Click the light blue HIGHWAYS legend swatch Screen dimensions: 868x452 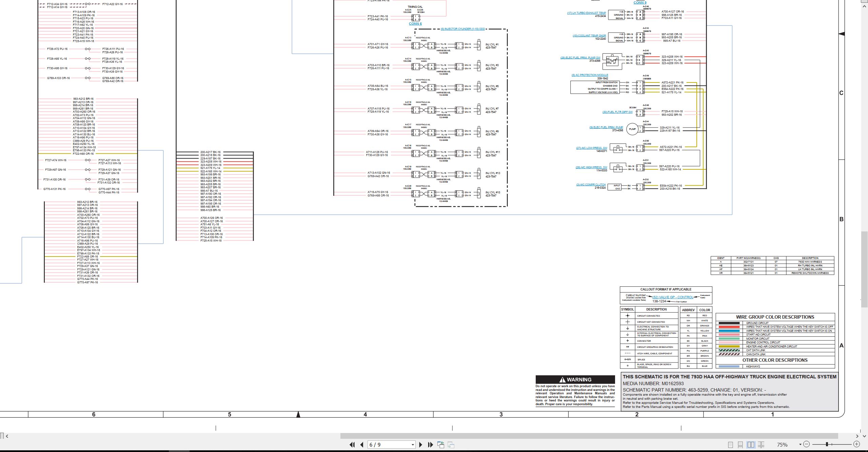click(x=729, y=366)
